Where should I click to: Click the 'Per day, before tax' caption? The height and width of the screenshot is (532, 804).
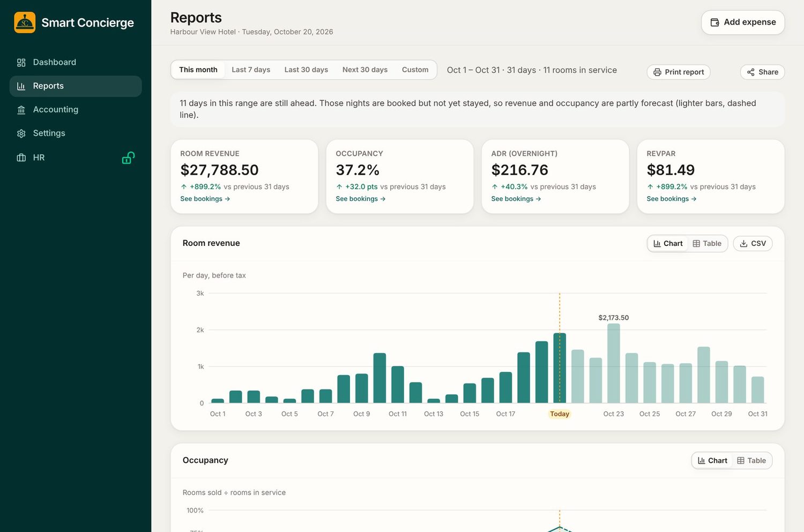point(214,275)
